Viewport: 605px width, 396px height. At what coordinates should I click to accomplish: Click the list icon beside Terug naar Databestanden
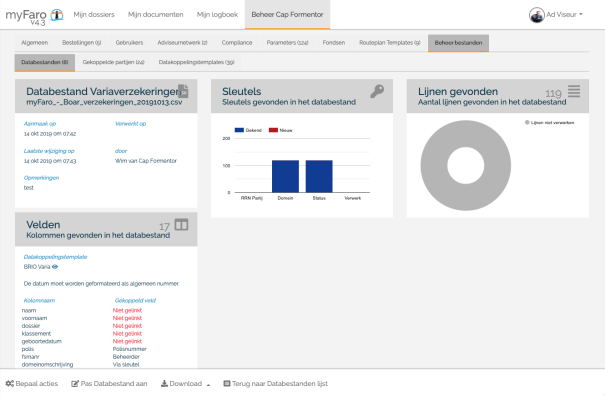coord(227,383)
